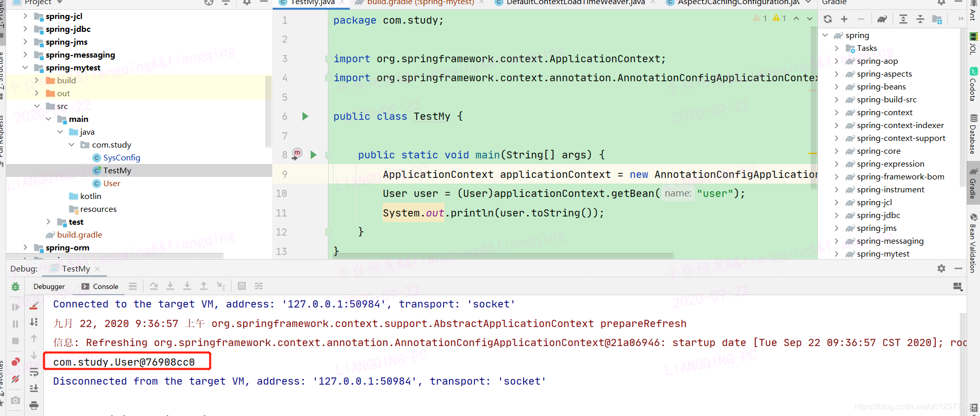Open Debug panel settings gear
980x416 pixels.
(x=941, y=268)
